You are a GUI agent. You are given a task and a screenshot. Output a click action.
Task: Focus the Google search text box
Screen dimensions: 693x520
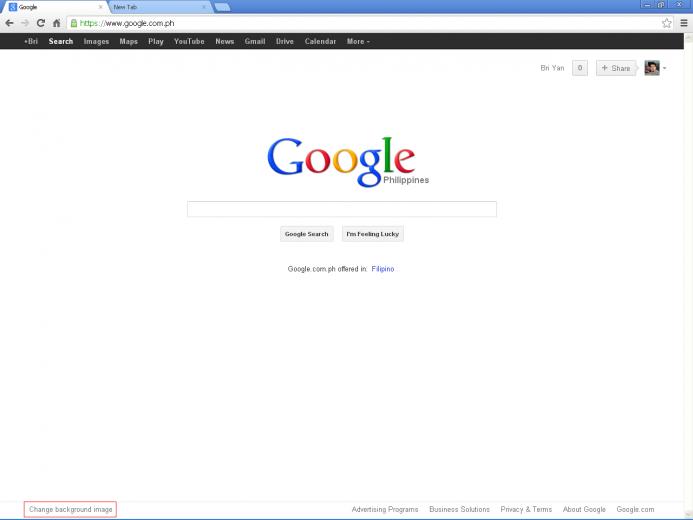click(342, 209)
